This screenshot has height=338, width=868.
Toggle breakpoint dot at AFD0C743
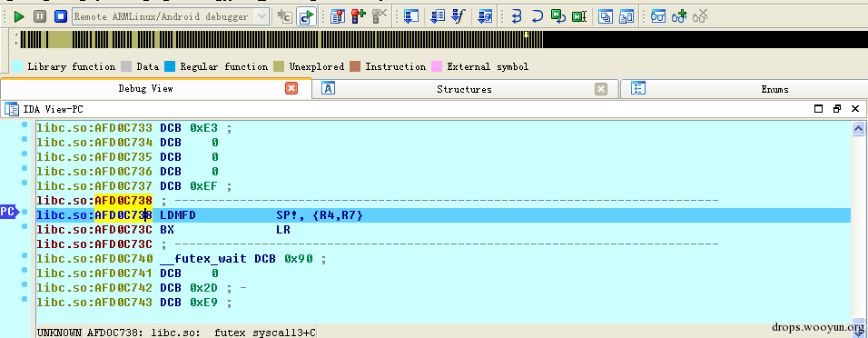pos(25,299)
